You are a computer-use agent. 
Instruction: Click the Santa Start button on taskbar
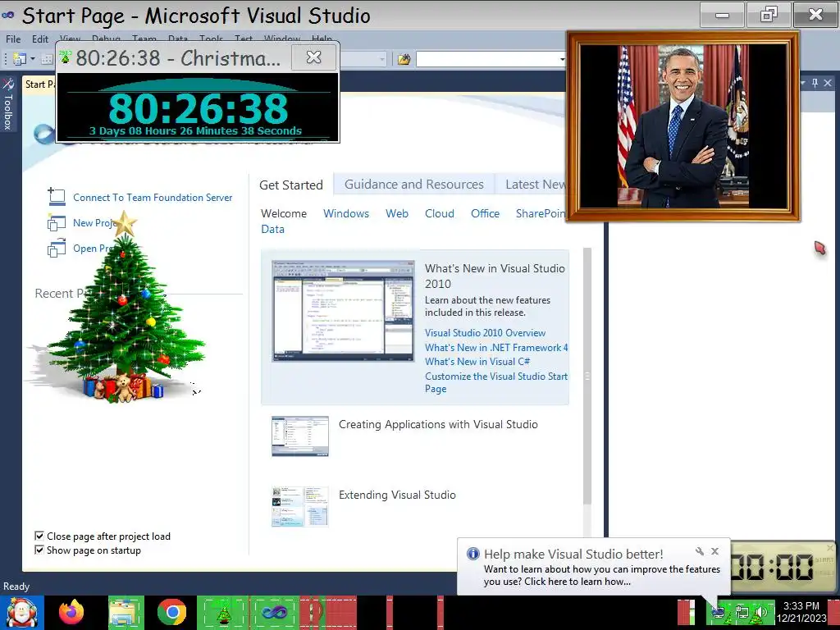pos(22,613)
